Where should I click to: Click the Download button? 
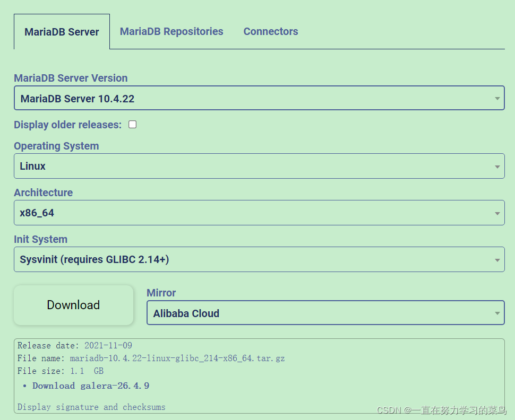coord(73,305)
